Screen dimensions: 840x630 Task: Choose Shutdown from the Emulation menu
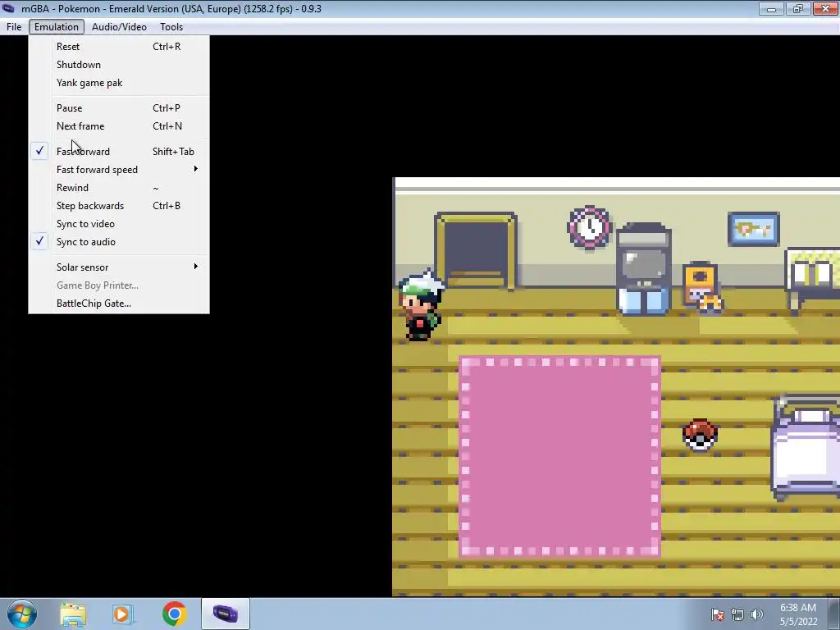coord(119,65)
